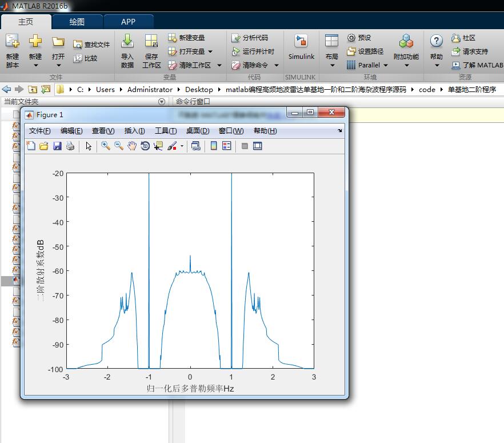The image size is (504, 443).
Task: Switch to the Home (主页) tab
Action: click(x=26, y=22)
